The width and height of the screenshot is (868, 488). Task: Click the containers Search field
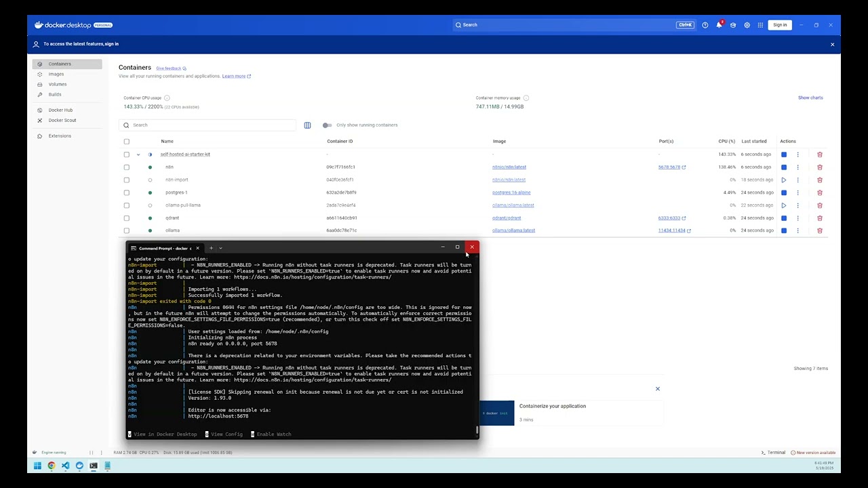click(x=208, y=125)
